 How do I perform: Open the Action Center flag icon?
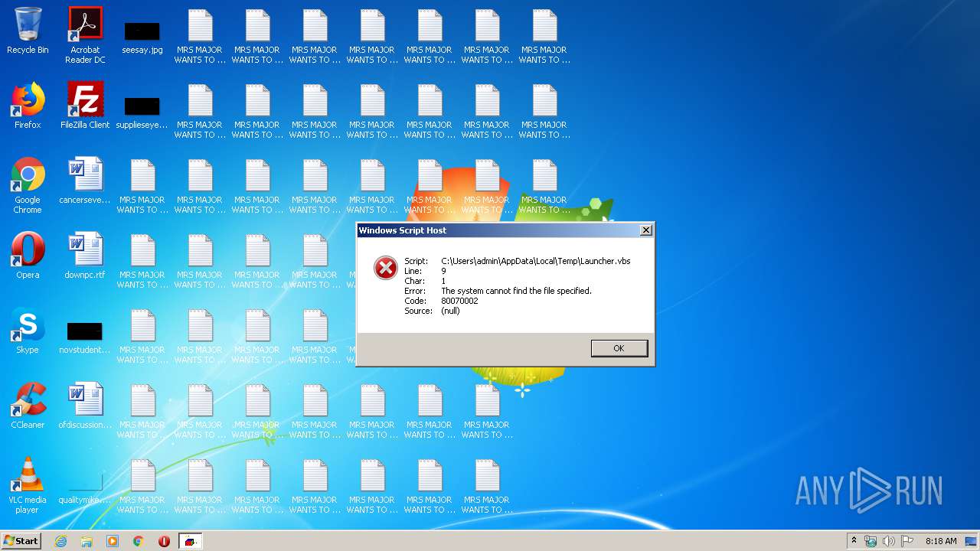pos(907,541)
